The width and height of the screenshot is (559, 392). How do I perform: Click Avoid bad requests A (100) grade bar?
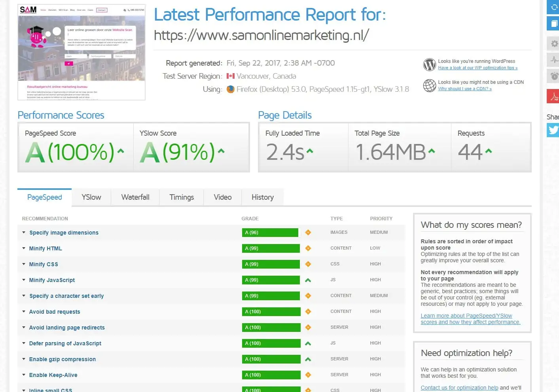(271, 312)
